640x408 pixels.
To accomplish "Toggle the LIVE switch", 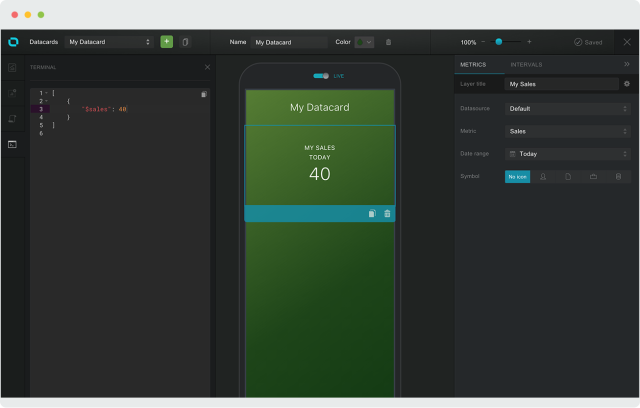I will 321,76.
